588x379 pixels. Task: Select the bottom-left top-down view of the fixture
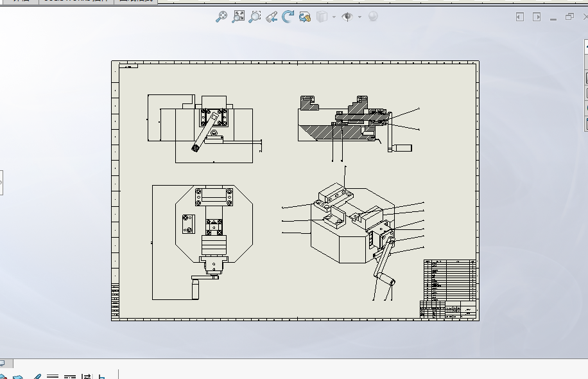202,242
